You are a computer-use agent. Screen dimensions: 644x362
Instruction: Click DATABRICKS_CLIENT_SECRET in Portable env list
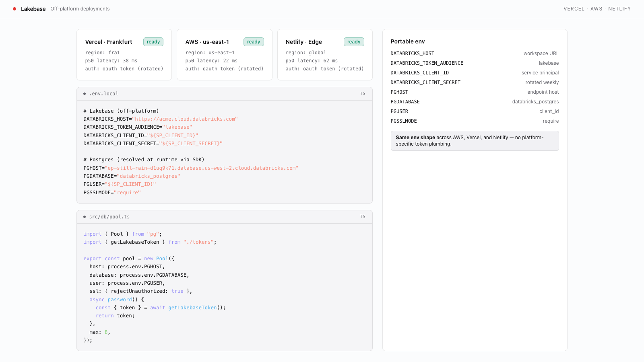(425, 82)
